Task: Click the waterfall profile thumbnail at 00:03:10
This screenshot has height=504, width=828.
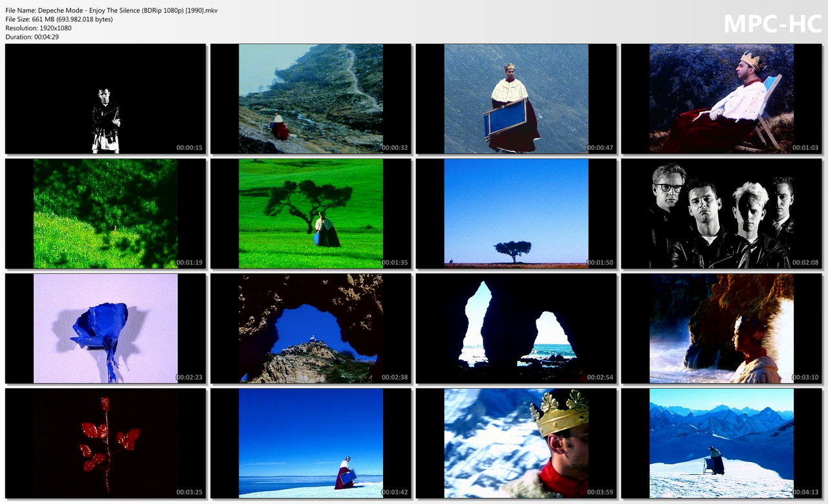Action: pos(722,329)
